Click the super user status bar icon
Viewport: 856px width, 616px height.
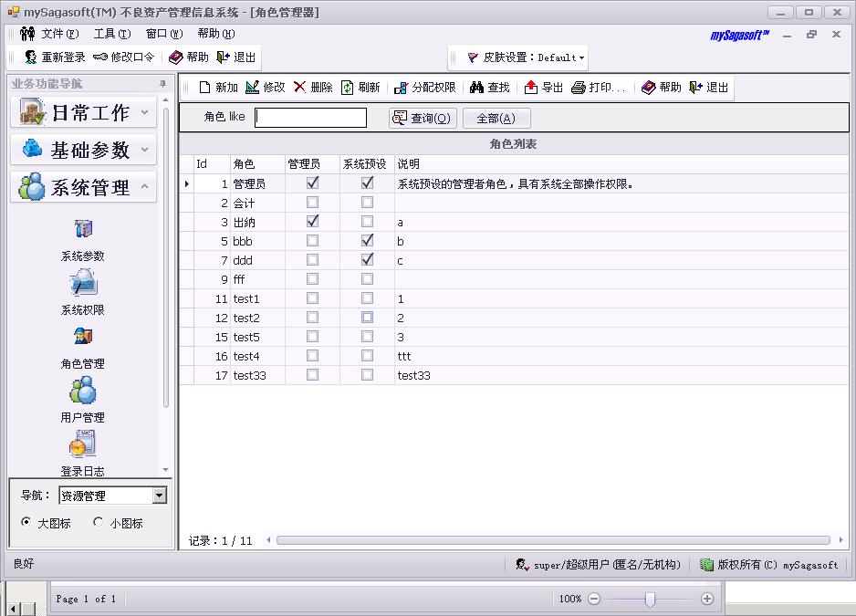522,565
